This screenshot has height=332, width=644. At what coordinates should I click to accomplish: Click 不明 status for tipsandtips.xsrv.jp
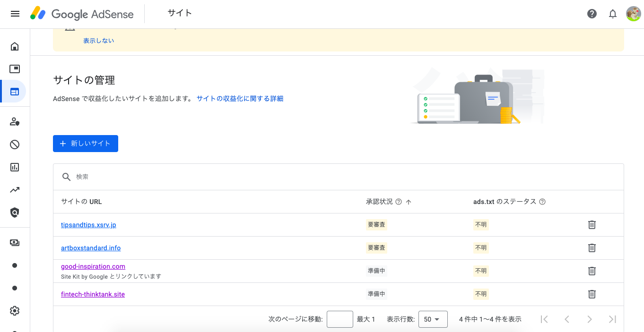481,225
